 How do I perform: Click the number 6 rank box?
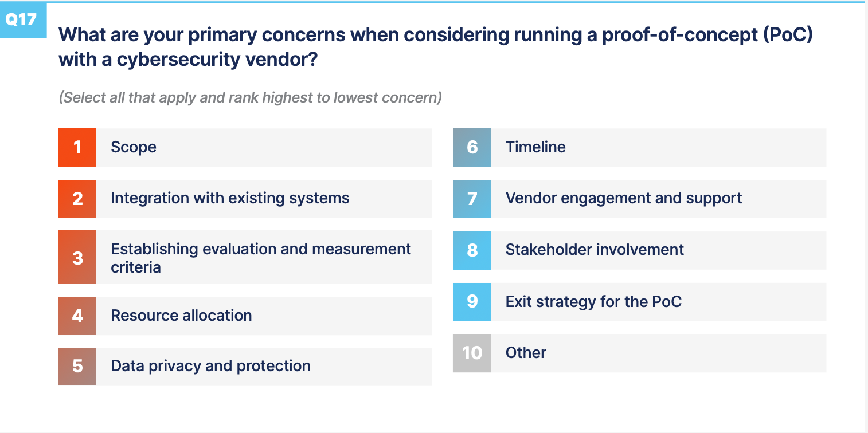[472, 147]
